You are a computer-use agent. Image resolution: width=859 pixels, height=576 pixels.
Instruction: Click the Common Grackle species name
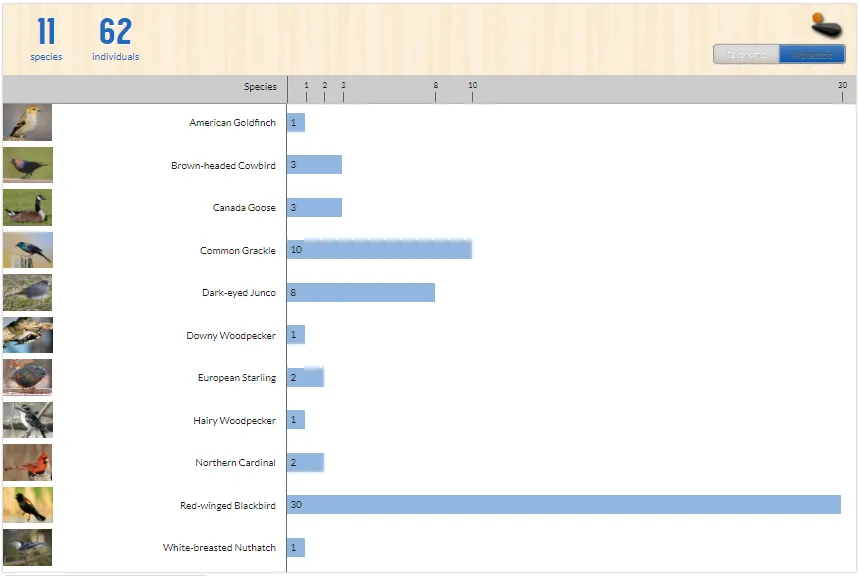tap(238, 250)
